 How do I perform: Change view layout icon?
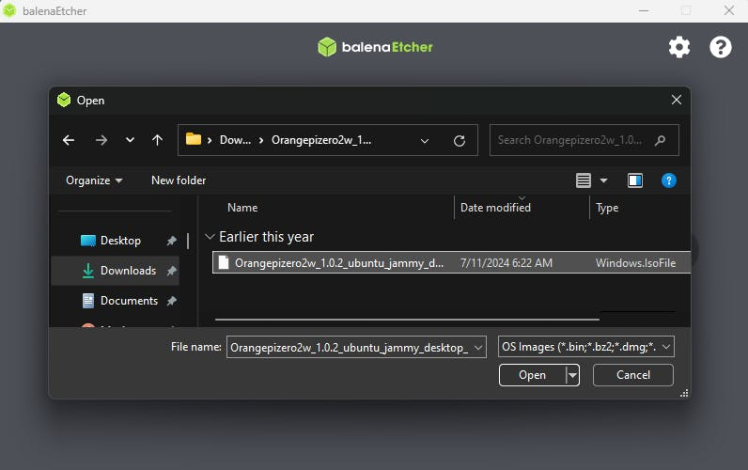583,180
